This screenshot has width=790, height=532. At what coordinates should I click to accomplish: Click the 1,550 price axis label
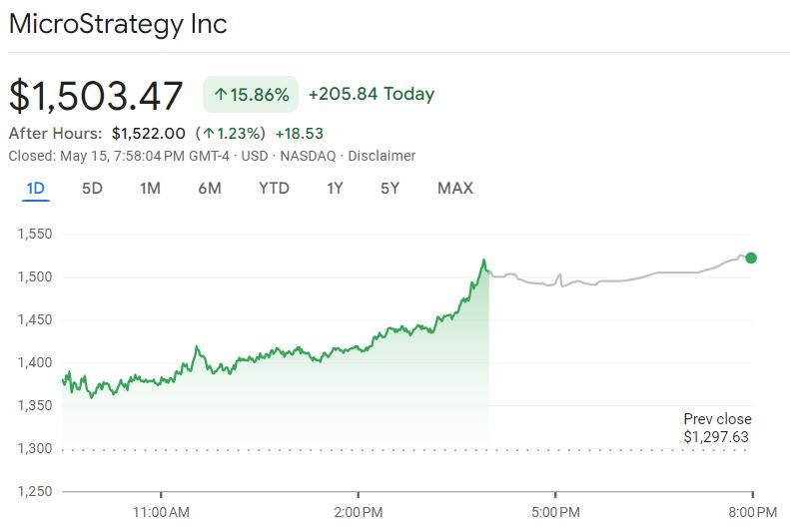tap(34, 235)
